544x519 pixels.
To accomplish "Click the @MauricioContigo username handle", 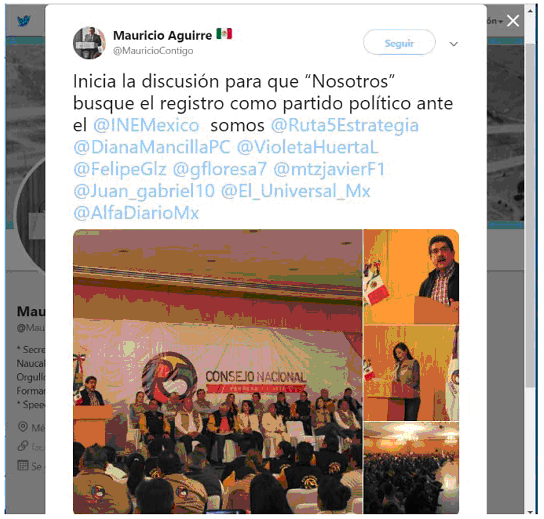I will pos(153,51).
